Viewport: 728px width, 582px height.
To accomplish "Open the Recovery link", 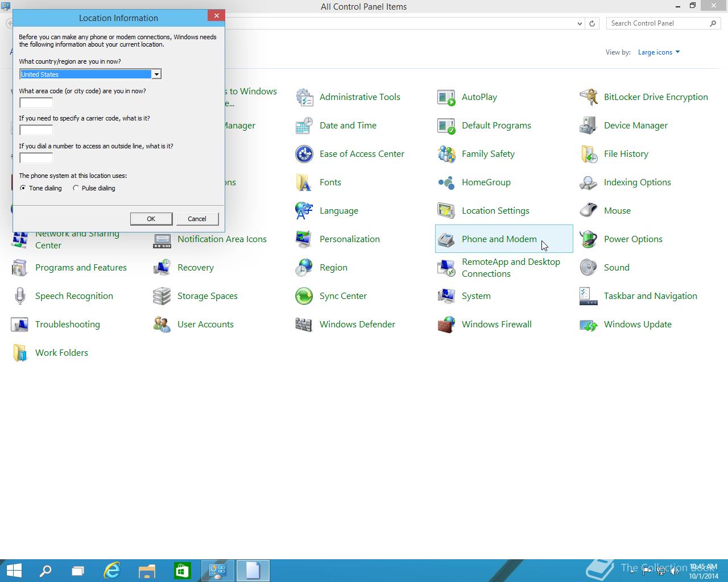I will click(x=195, y=268).
